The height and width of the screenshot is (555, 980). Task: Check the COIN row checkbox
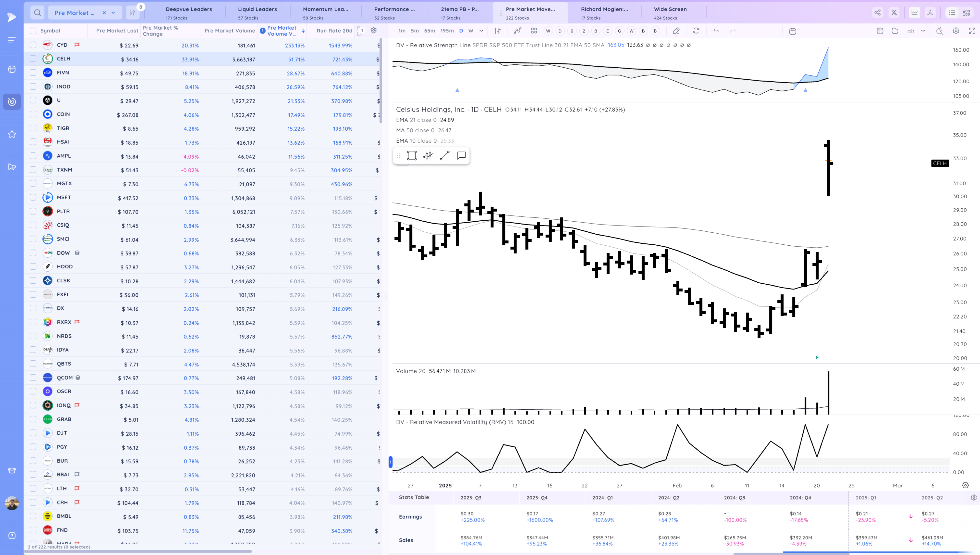(x=33, y=114)
